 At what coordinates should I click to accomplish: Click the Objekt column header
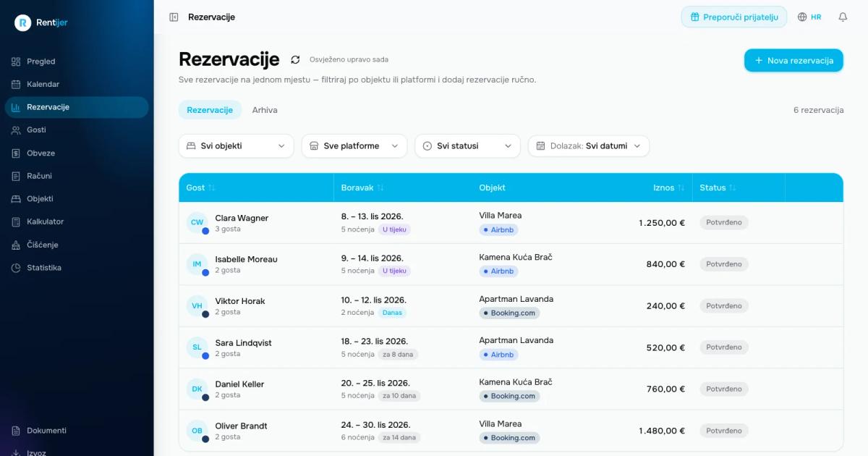click(x=492, y=187)
